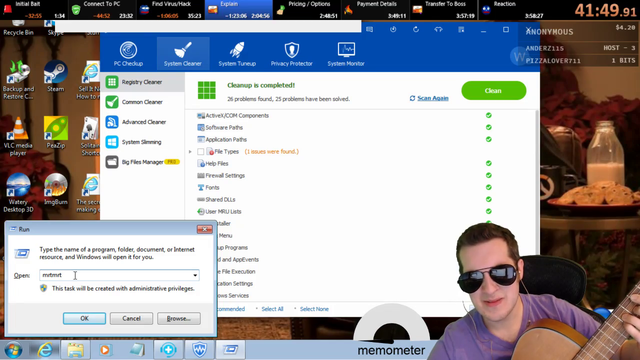Image resolution: width=640 pixels, height=360 pixels.
Task: Click the refresh icon in cleaner title bar
Action: coord(416,29)
